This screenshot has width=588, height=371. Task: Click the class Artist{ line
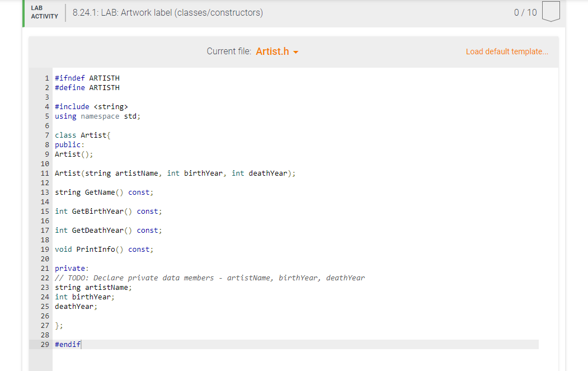(82, 135)
